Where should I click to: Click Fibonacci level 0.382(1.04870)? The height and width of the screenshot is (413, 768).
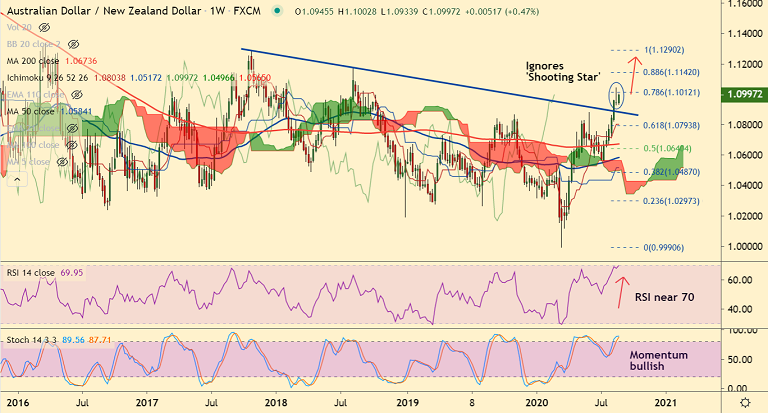pyautogui.click(x=672, y=172)
